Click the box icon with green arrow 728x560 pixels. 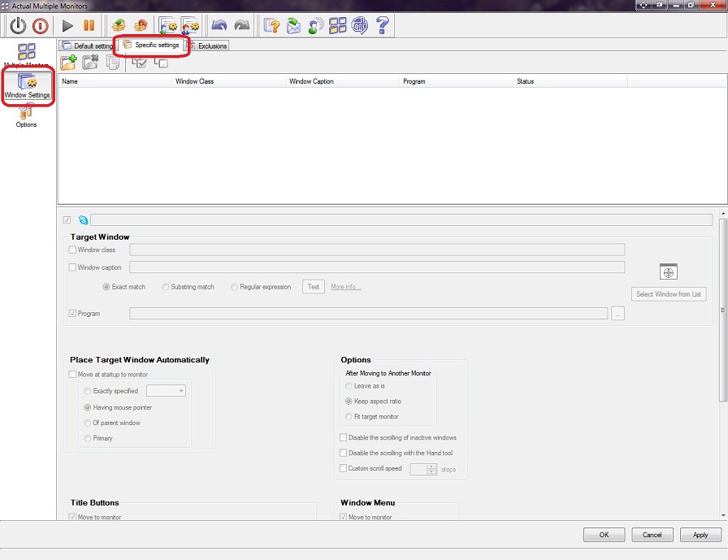pos(119,25)
